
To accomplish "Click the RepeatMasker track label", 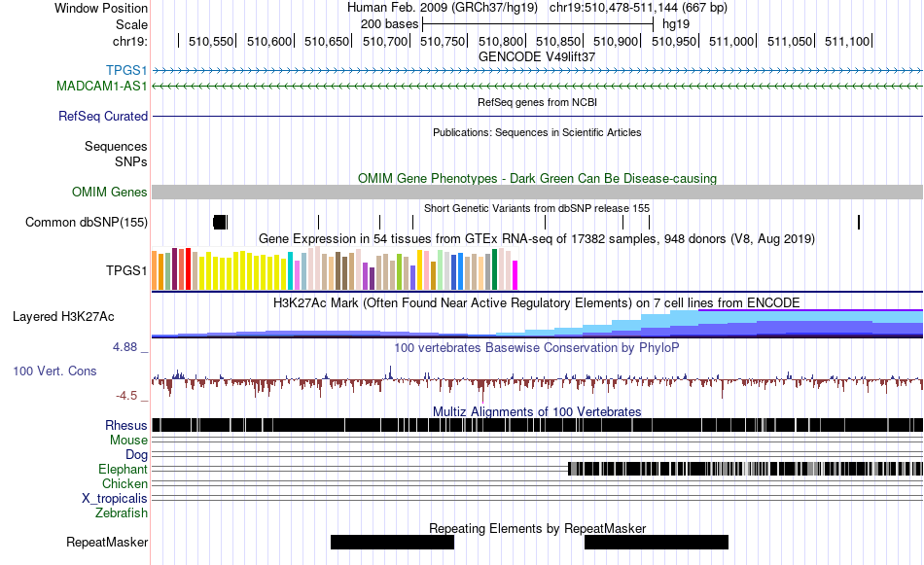I will pos(107,542).
